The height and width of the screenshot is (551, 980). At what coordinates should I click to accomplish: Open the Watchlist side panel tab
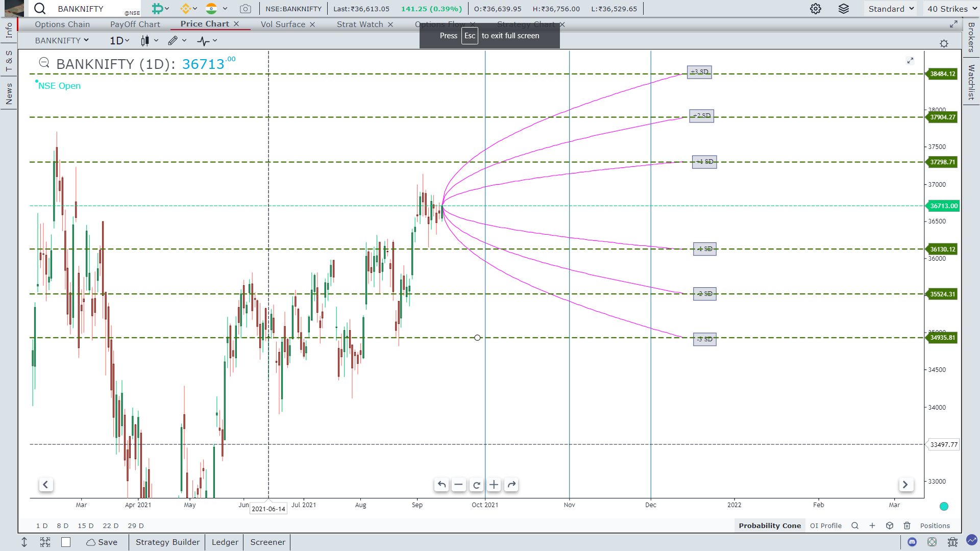coord(971,83)
